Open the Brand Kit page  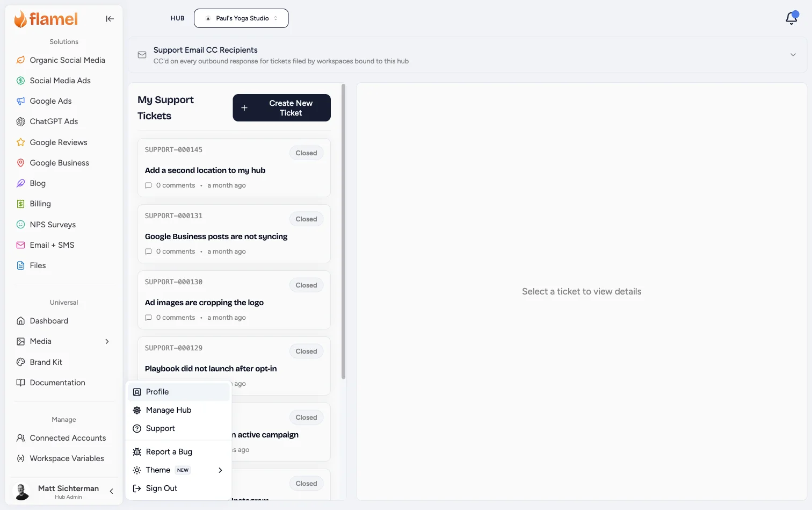[64, 362]
